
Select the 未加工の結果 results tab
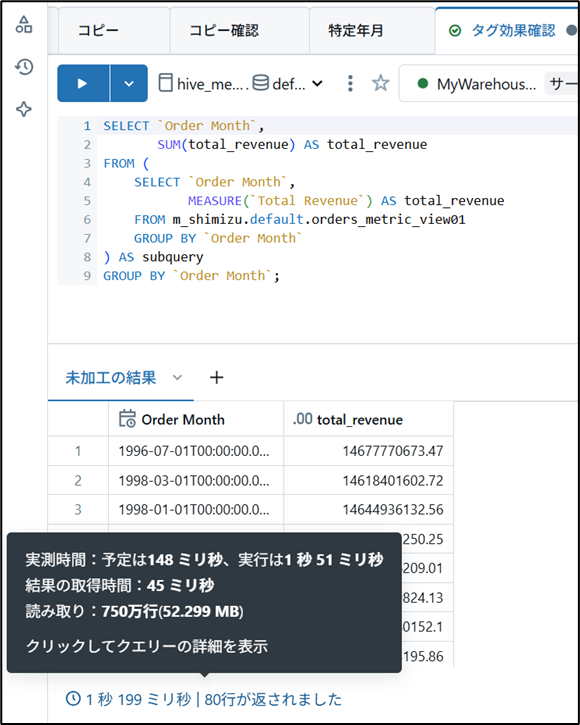tap(111, 378)
